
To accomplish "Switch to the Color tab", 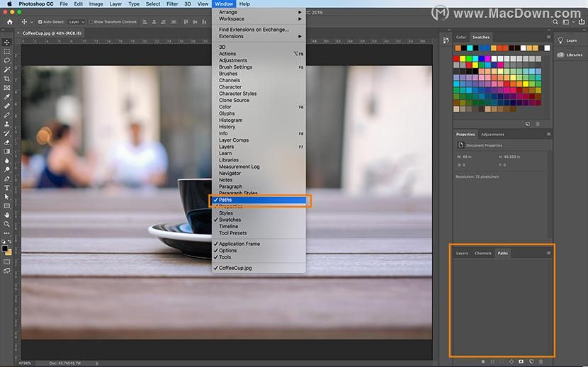I will (461, 37).
